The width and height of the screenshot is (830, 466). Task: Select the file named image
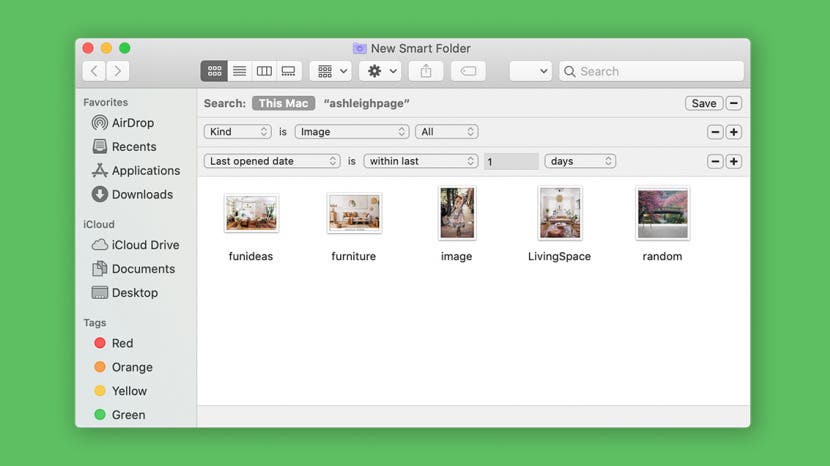tap(457, 213)
